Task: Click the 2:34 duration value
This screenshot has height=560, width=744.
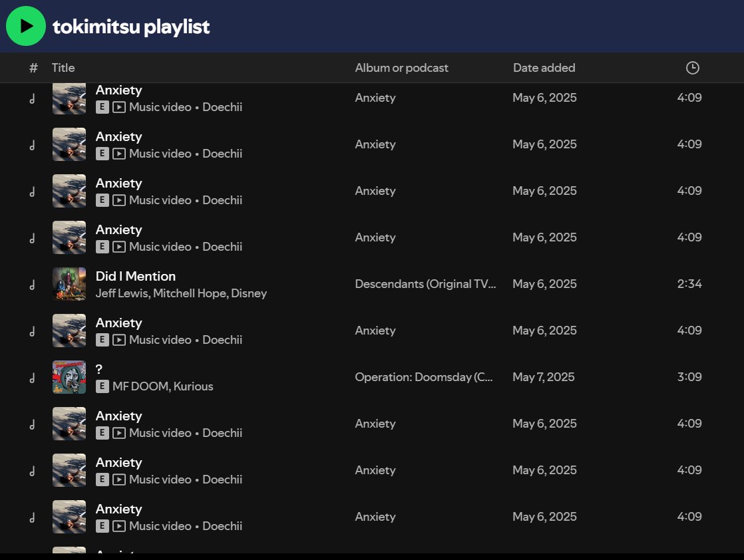Action: [689, 283]
